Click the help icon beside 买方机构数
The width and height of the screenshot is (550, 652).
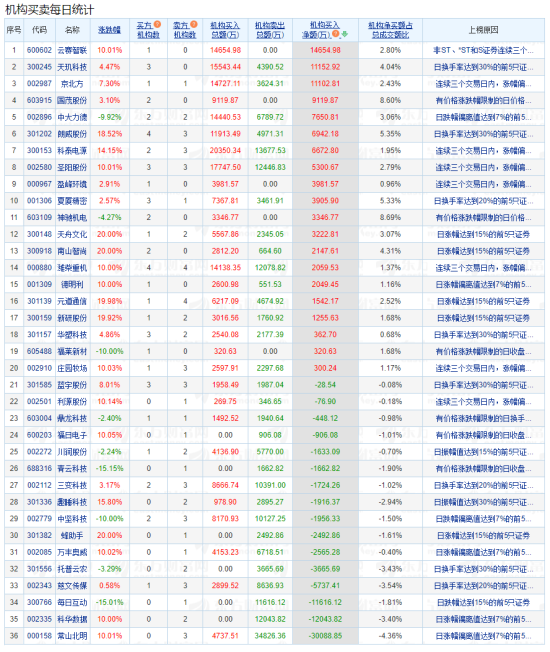point(157,25)
